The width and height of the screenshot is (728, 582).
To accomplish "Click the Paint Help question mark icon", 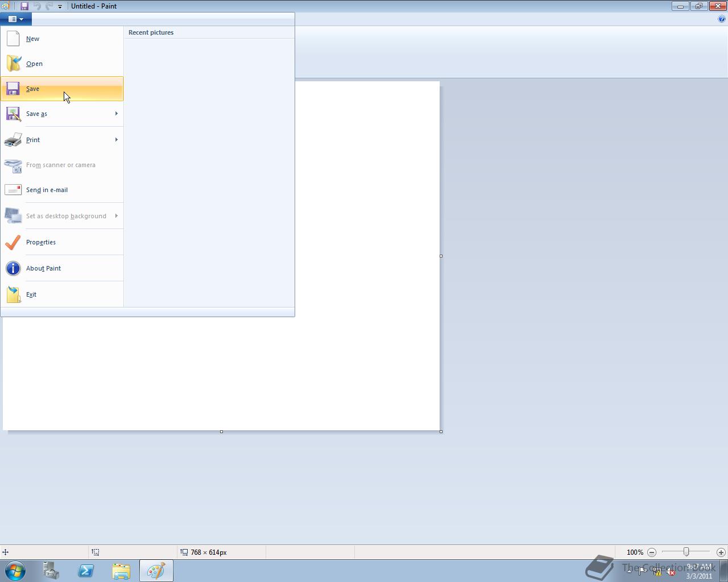I will pos(722,19).
